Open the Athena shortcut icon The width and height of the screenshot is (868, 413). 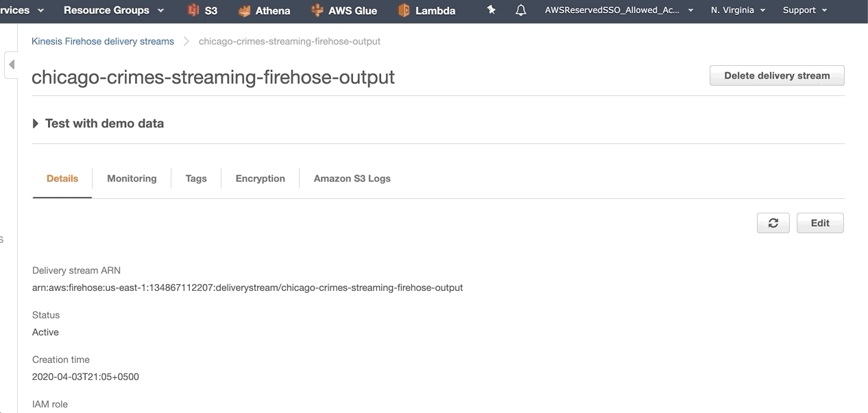click(244, 11)
